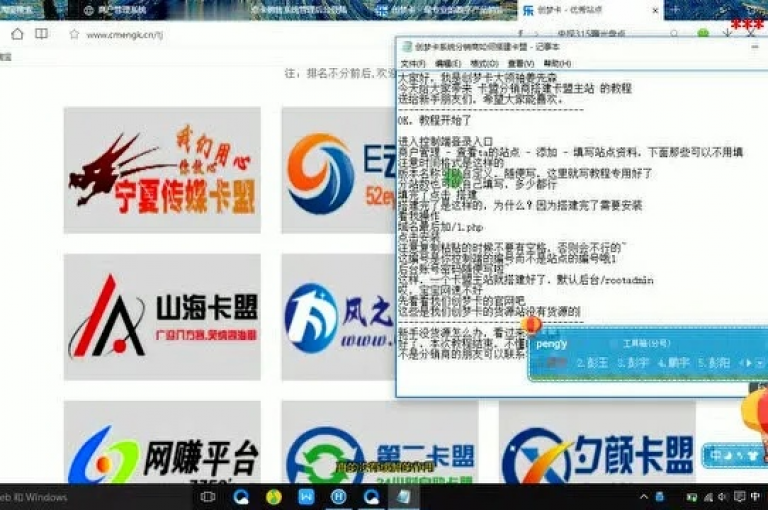Click the 中 IME indicator in taskbar
The height and width of the screenshot is (510, 768).
(755, 497)
